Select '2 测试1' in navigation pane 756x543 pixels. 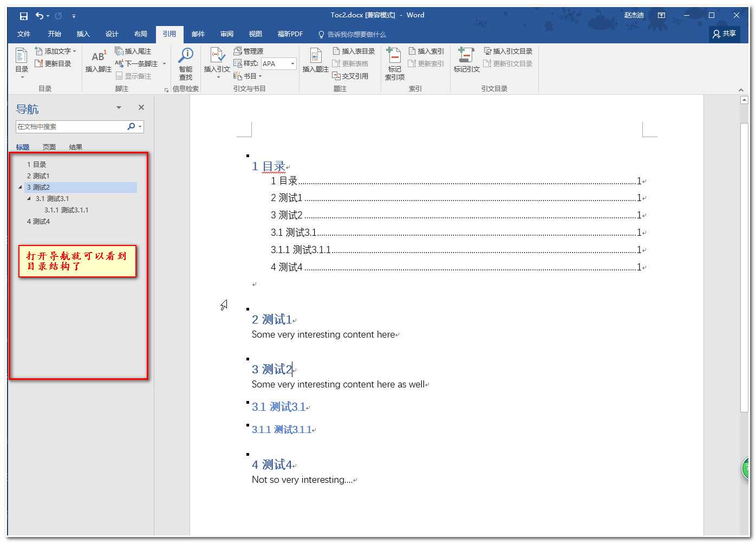pyautogui.click(x=38, y=176)
